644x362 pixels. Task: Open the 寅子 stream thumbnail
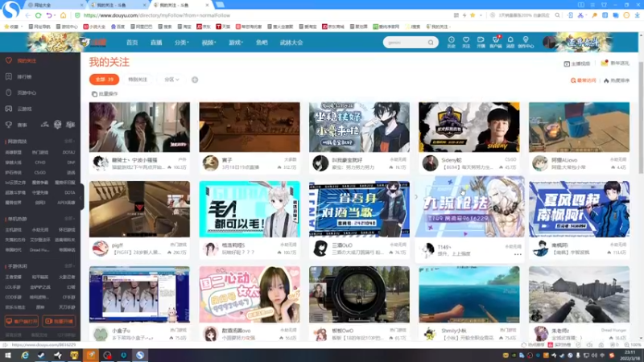click(x=250, y=127)
